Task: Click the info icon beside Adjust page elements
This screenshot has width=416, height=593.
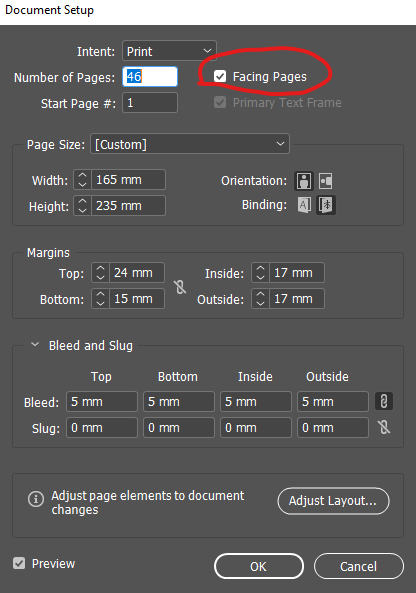Action: point(36,499)
